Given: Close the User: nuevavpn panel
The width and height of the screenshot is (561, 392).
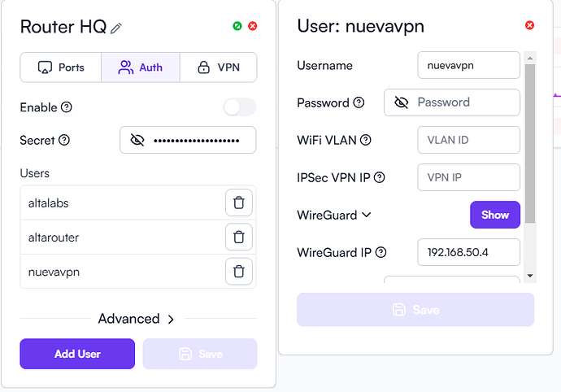Looking at the screenshot, I should point(529,25).
